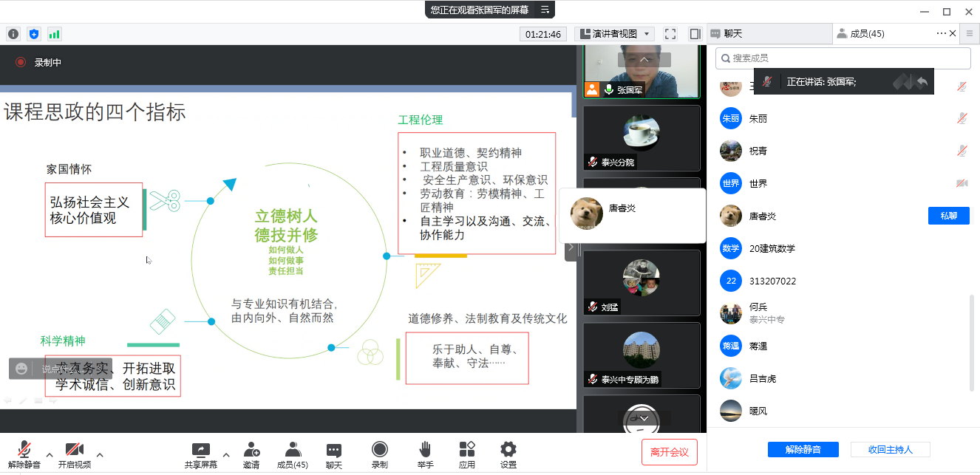This screenshot has width=980, height=475.
Task: Raise hand using the 举手 icon
Action: [x=425, y=455]
